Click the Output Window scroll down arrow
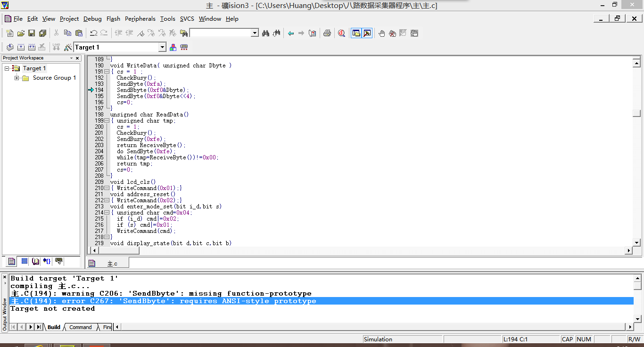Screen dimensions: 644x347 click(637, 319)
